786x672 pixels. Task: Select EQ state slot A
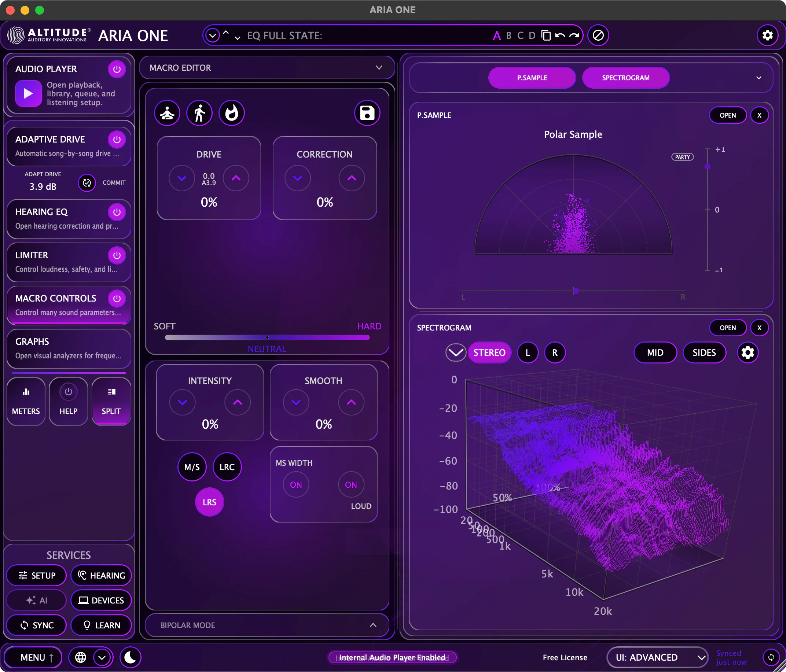pyautogui.click(x=496, y=36)
